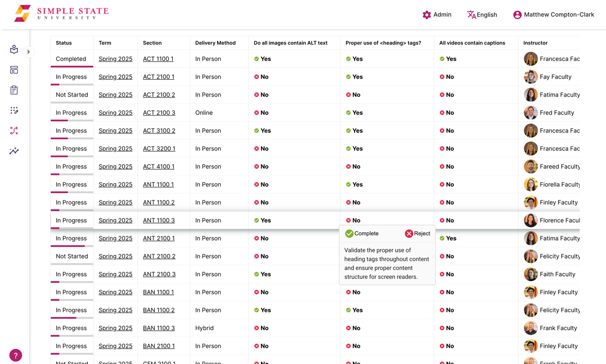Expand the sidebar with the arrow toggle

[x=29, y=51]
